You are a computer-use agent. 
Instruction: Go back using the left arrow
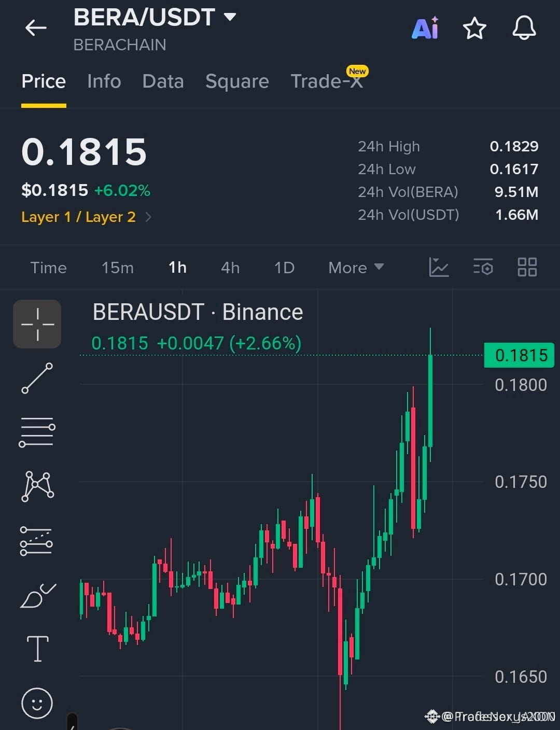[x=36, y=28]
